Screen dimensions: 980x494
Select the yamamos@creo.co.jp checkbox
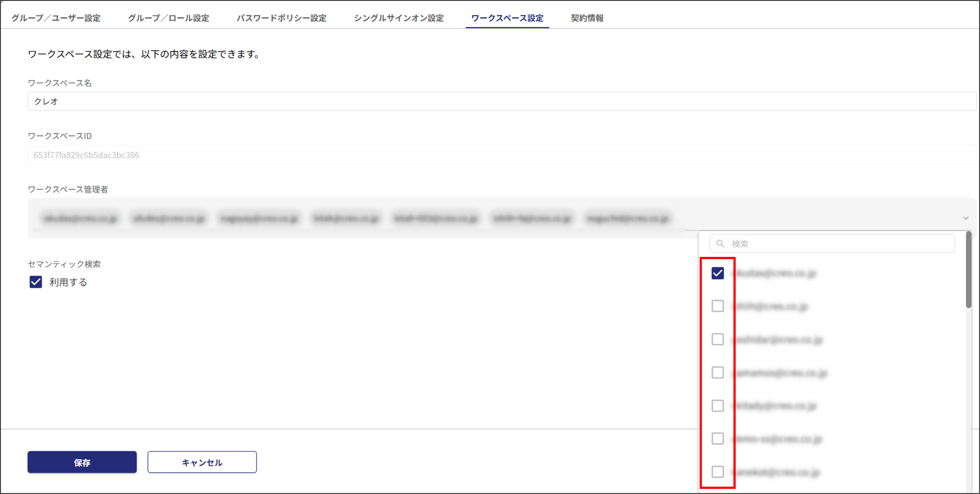coord(717,373)
